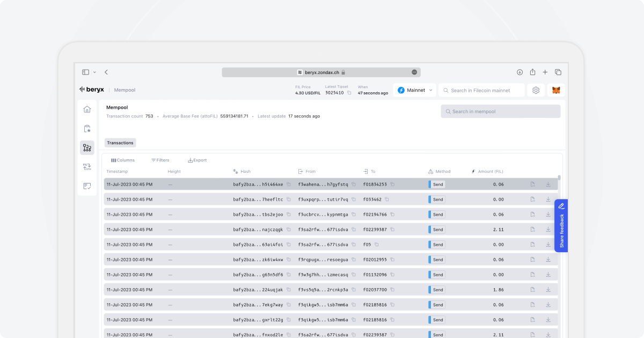Open details file icon for bafy2bza...224uqjak row
Viewport: 644px width, 338px height.
[x=532, y=289]
